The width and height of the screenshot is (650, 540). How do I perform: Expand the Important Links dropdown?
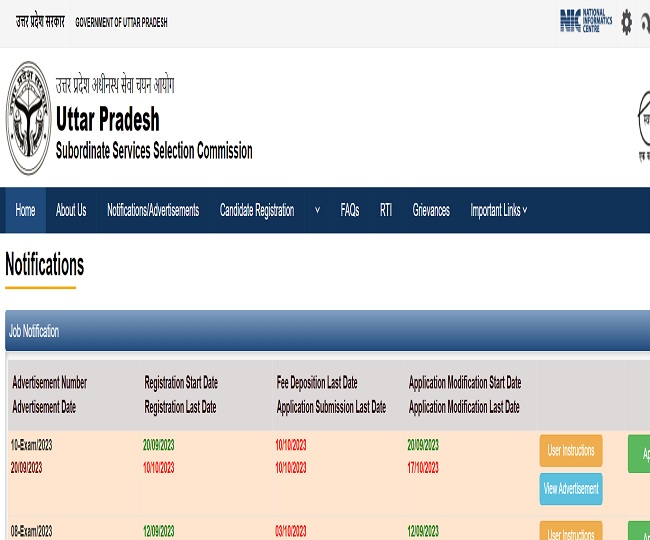[x=499, y=210]
